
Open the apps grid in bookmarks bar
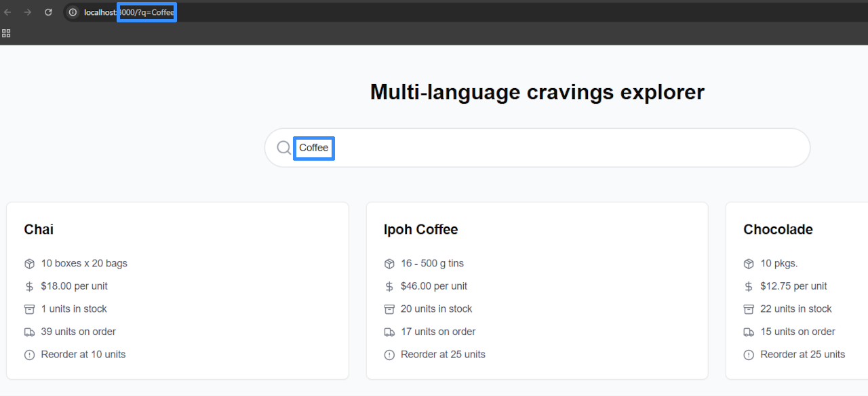point(6,33)
